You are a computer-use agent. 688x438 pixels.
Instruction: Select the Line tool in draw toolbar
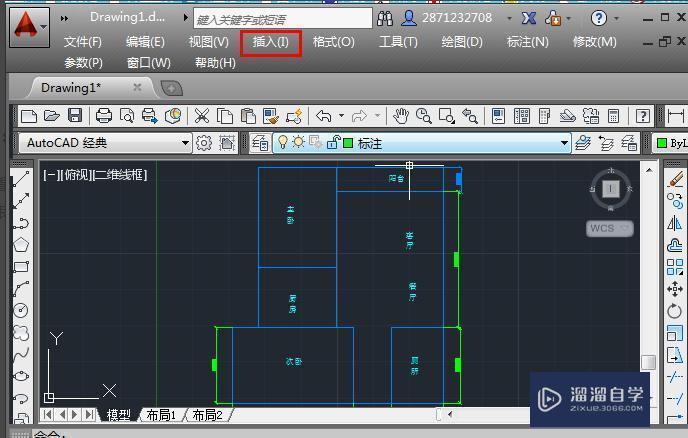pos(21,179)
